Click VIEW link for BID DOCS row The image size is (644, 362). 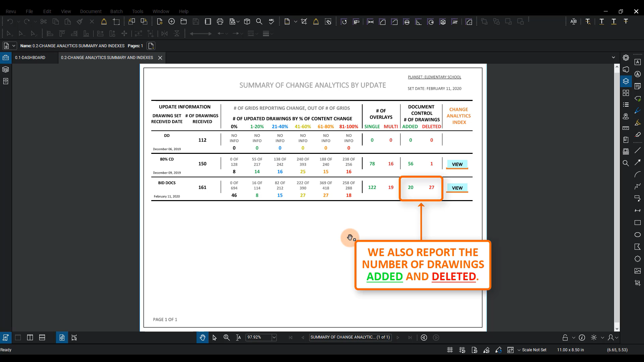pyautogui.click(x=457, y=188)
